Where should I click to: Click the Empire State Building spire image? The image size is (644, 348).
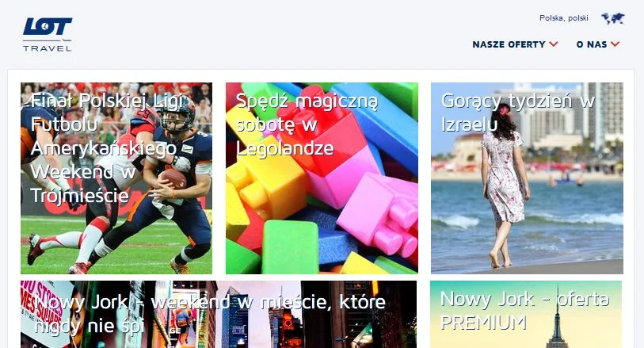(x=558, y=319)
